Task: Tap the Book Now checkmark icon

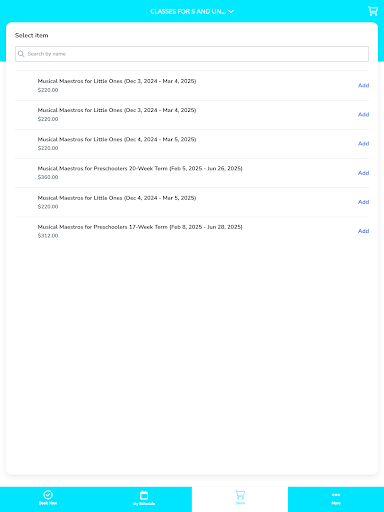Action: 48,495
